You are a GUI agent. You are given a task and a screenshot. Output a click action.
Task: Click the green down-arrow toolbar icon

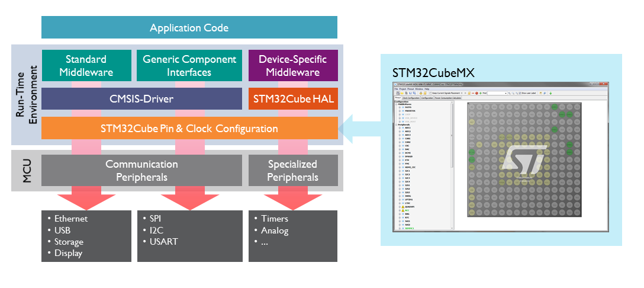[x=550, y=94]
